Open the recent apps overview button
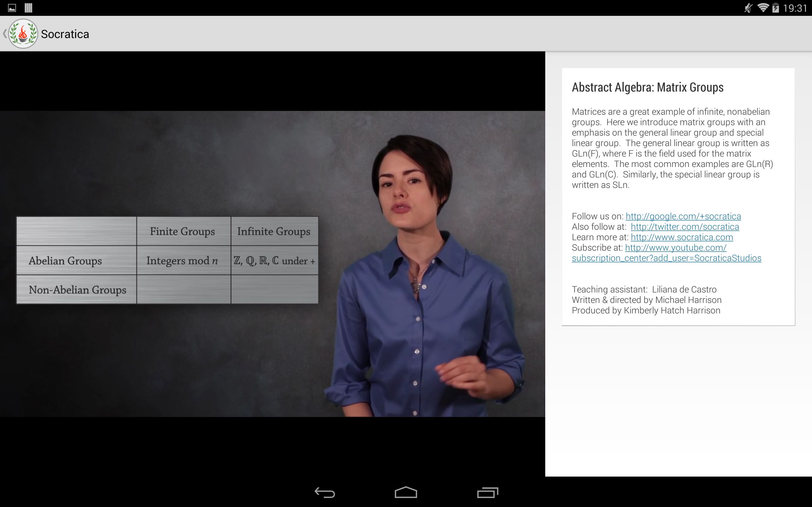The width and height of the screenshot is (812, 507). 487,492
